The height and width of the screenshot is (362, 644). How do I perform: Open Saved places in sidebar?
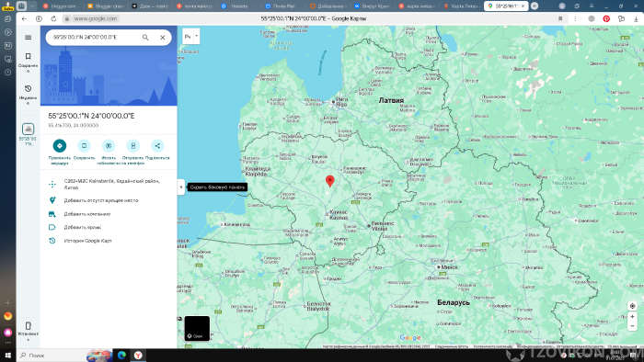[28, 61]
